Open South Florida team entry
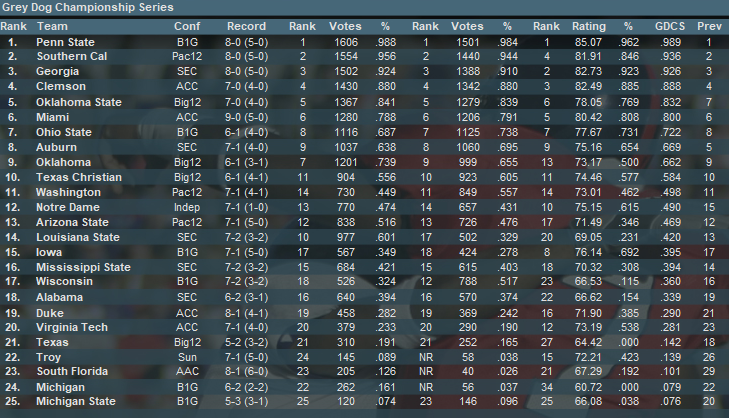 coord(73,372)
